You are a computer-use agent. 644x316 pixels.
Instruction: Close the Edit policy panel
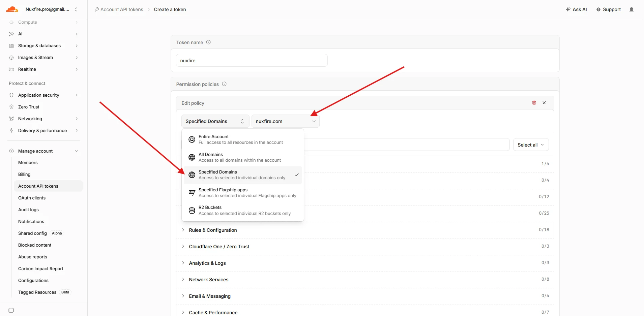[x=544, y=103]
